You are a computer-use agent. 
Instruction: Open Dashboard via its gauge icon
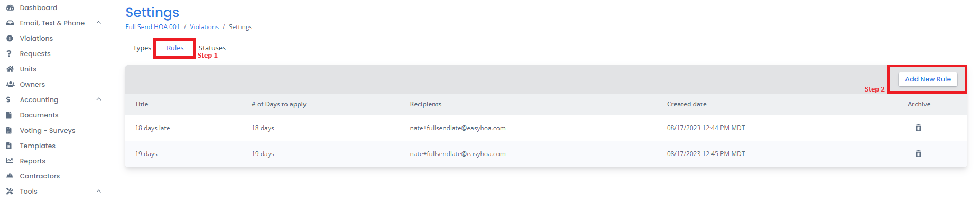[10, 8]
